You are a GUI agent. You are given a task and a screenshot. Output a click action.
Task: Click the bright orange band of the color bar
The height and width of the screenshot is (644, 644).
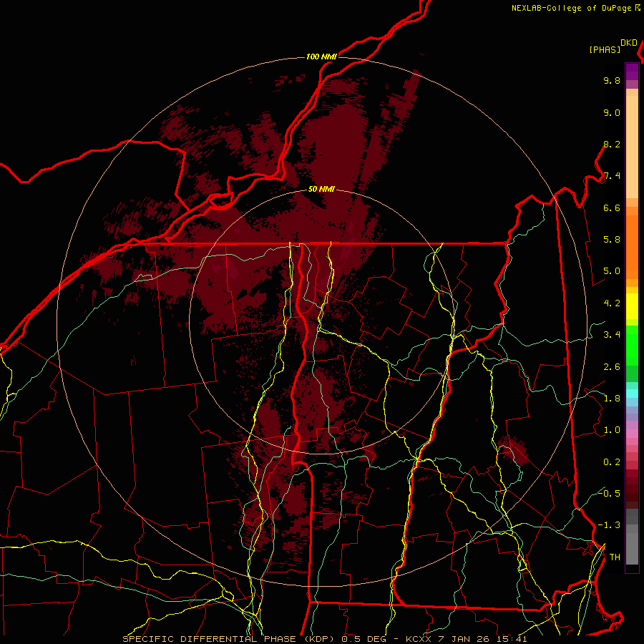click(x=632, y=248)
